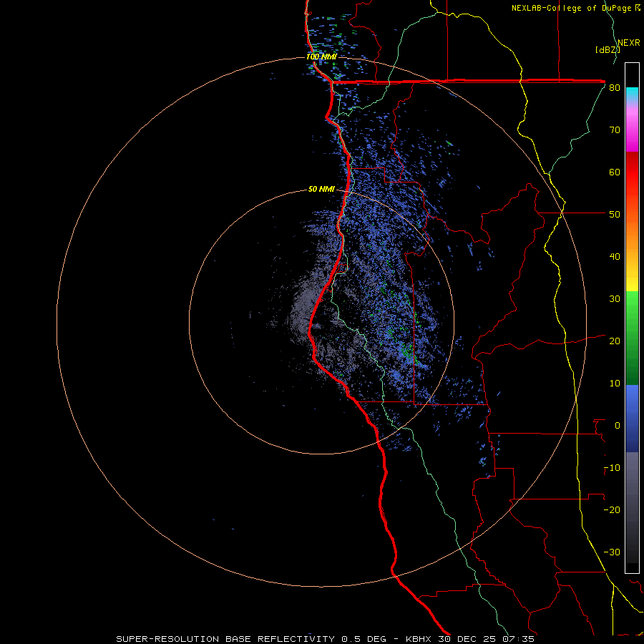Click the -30 value on the dBZ scale
The image size is (644, 644).
coord(612,552)
